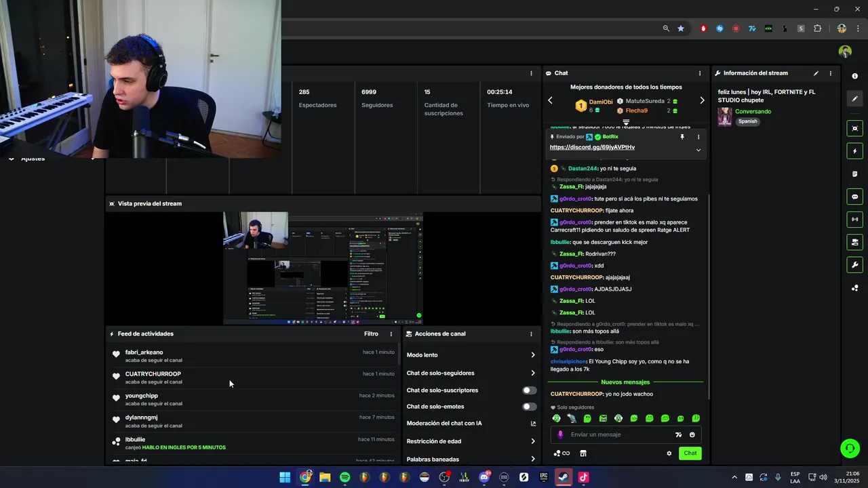
Task: Unpin the BotRix pinned message
Action: (682, 137)
